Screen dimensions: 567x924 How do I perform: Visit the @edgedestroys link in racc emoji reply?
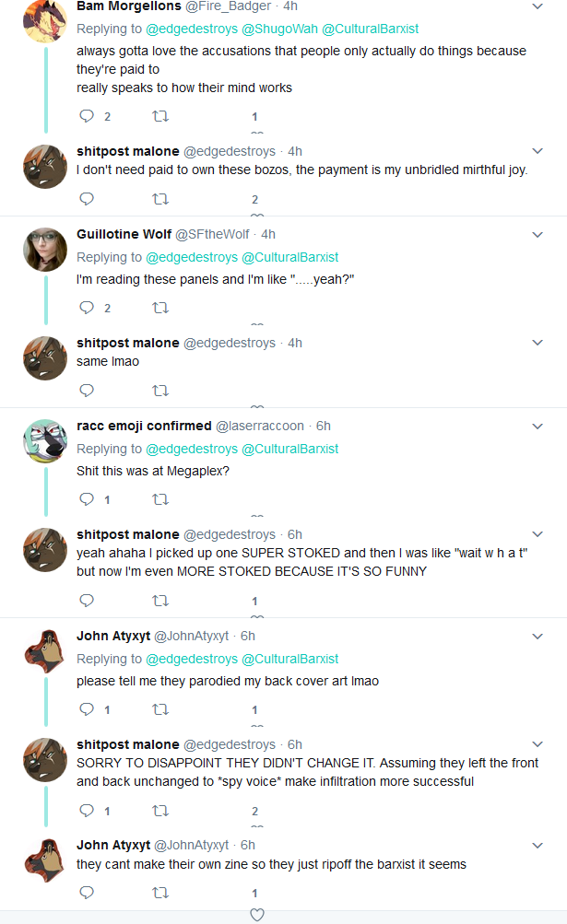(x=192, y=449)
